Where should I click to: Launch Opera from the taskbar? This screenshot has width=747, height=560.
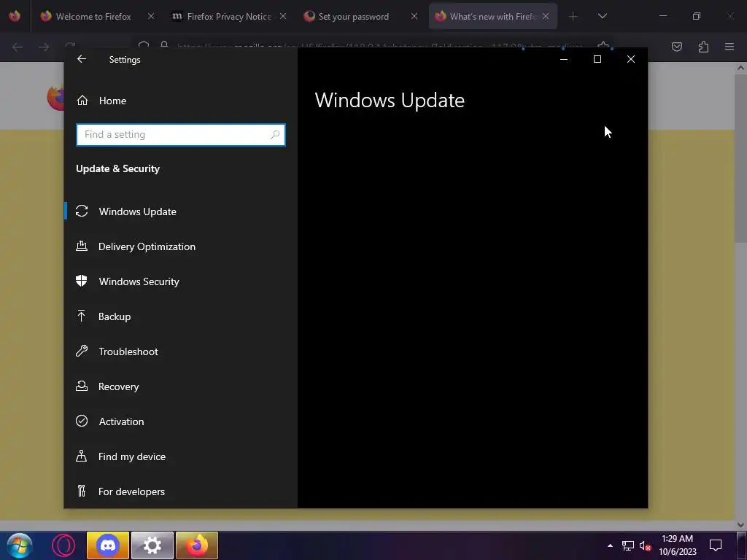coord(63,545)
